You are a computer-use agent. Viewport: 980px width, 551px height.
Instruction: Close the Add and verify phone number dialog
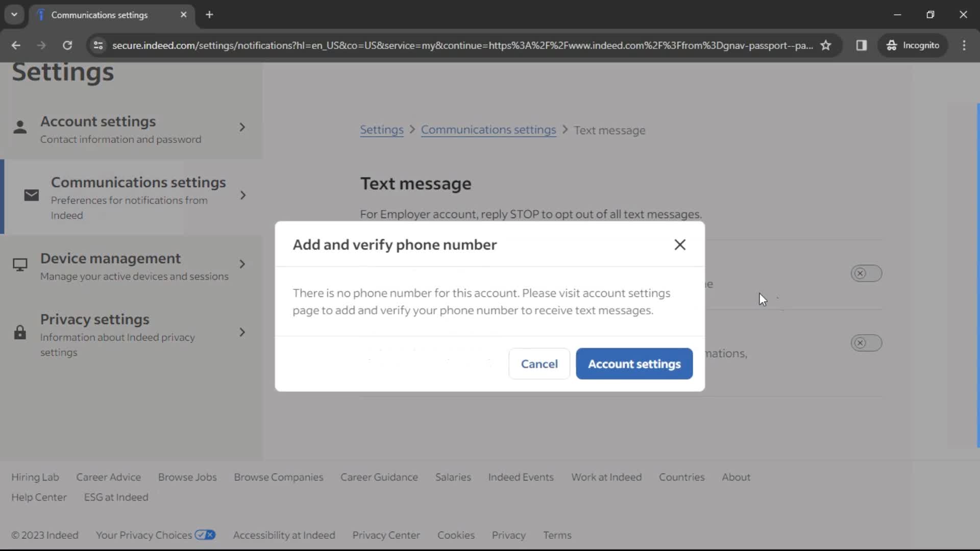pos(679,244)
